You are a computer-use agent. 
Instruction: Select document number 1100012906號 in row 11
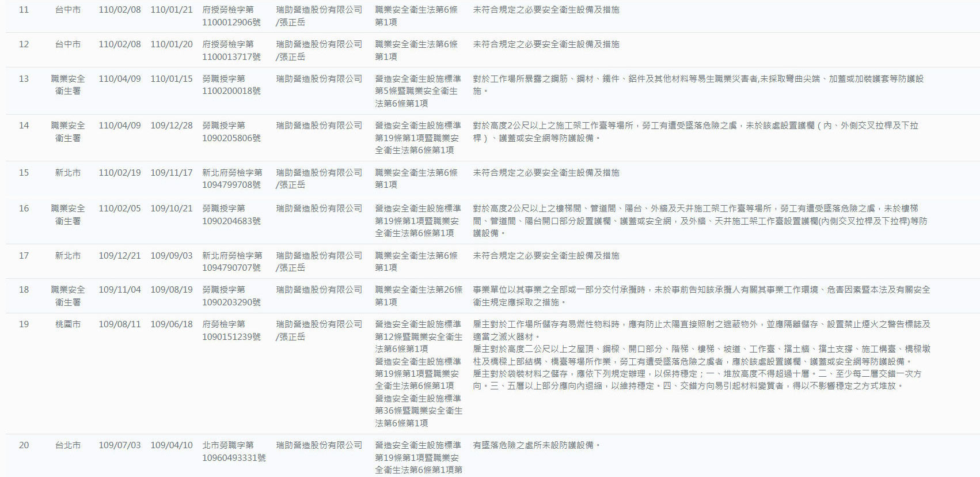pos(231,22)
